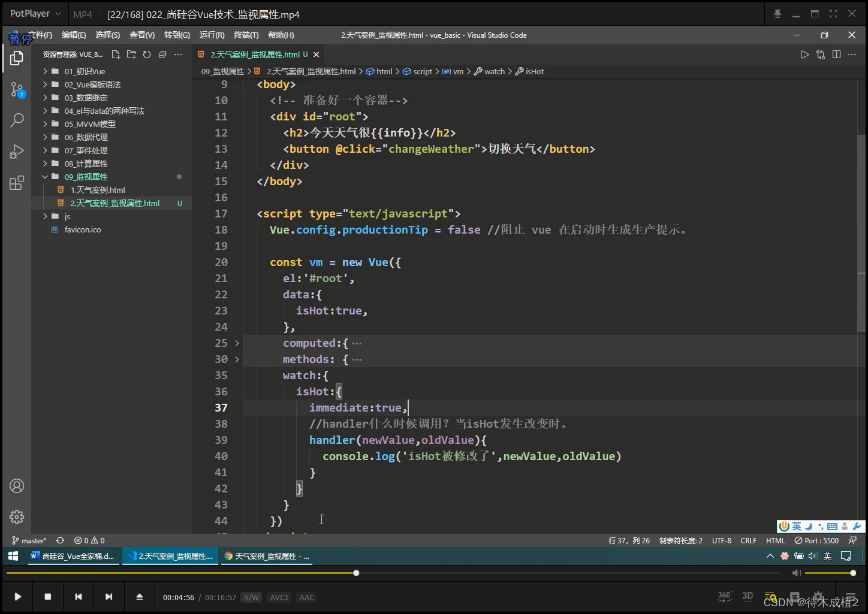Open editor more actions (…) menu
This screenshot has height=614, width=868.
pyautogui.click(x=852, y=55)
